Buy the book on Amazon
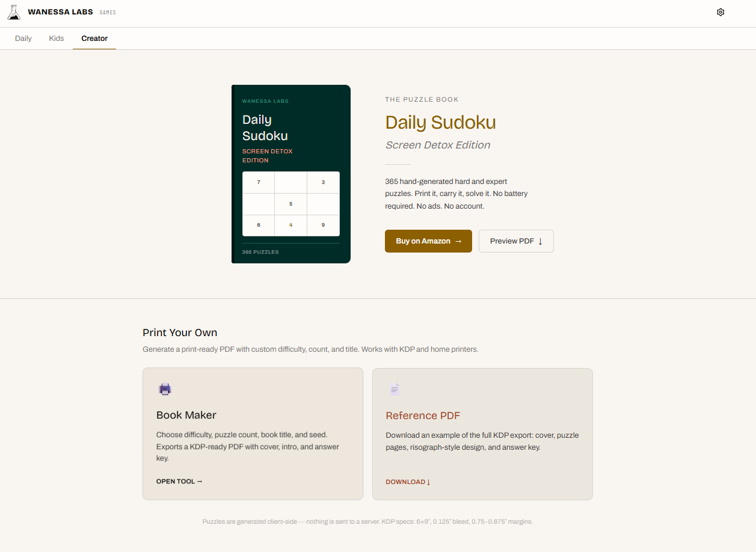This screenshot has width=756, height=552. pyautogui.click(x=428, y=241)
